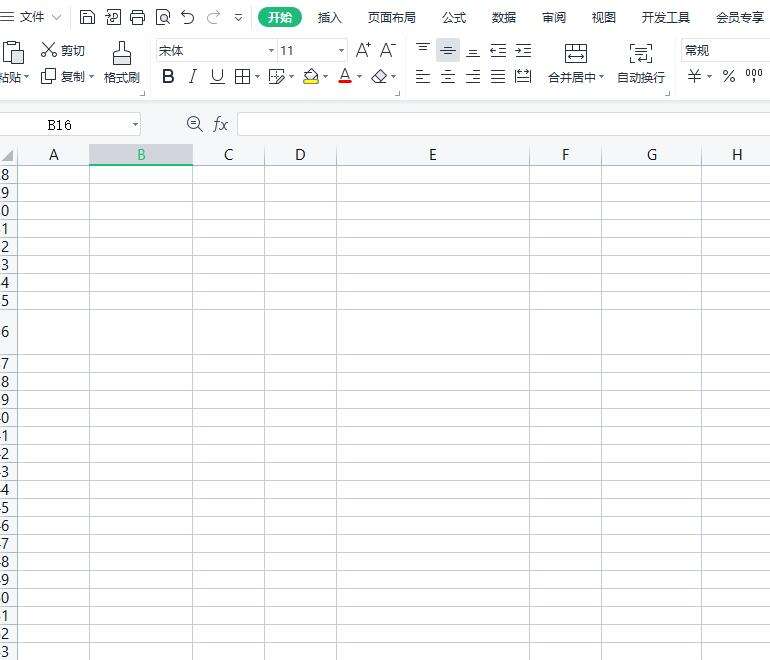Apply yellow fill color bucket
This screenshot has width=770, height=660.
point(311,77)
